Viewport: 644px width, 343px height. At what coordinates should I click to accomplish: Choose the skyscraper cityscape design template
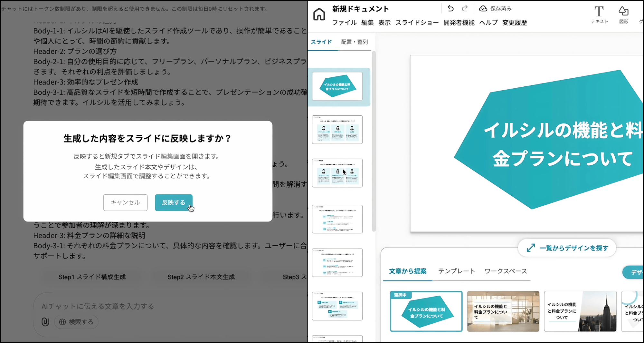(580, 311)
